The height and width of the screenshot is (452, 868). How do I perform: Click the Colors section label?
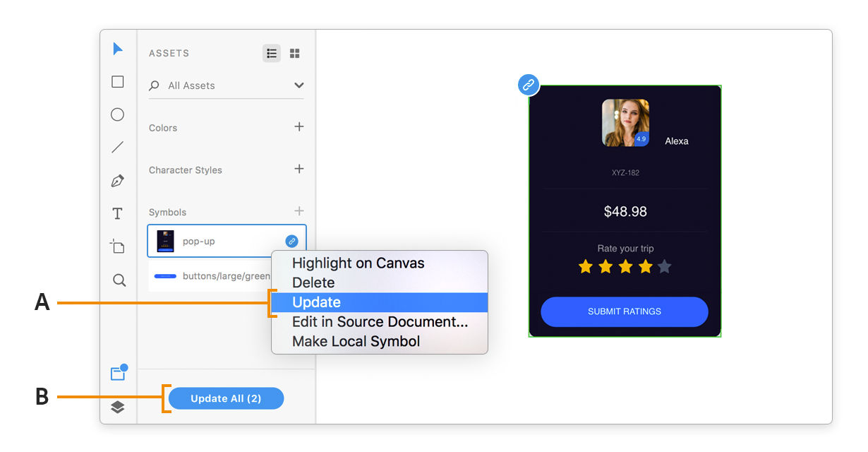coord(163,128)
